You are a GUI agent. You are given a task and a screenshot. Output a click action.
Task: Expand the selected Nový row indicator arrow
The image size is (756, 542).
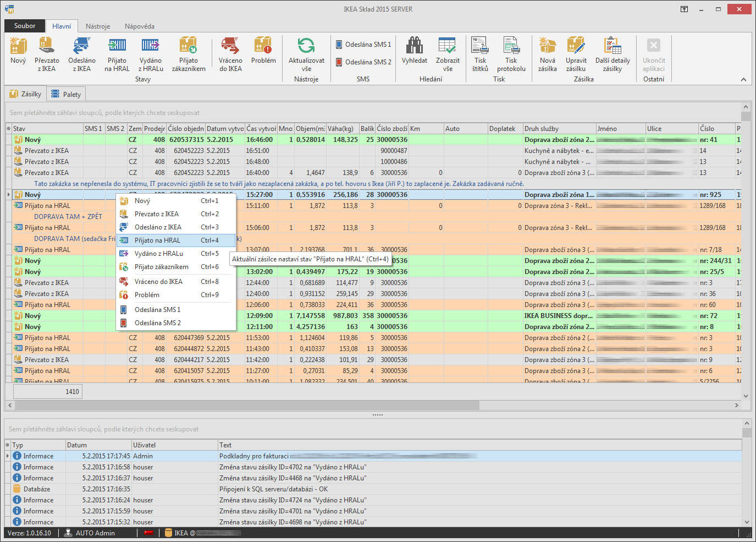tap(8, 195)
